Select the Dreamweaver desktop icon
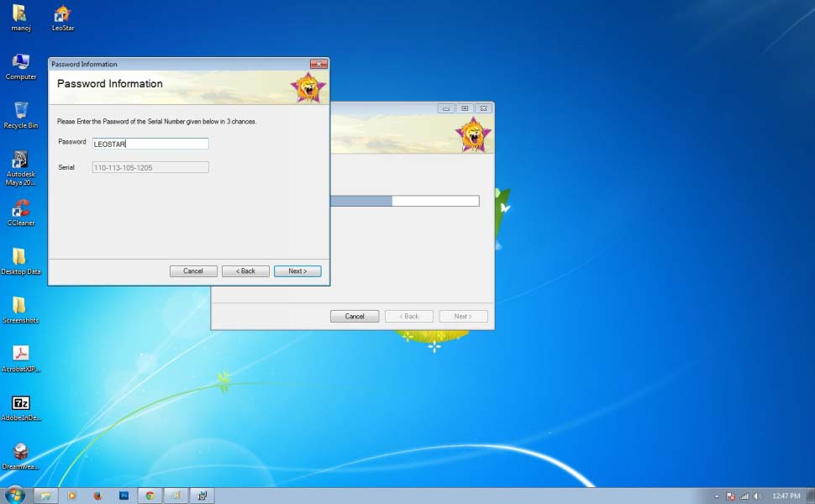The image size is (815, 504). 21,456
